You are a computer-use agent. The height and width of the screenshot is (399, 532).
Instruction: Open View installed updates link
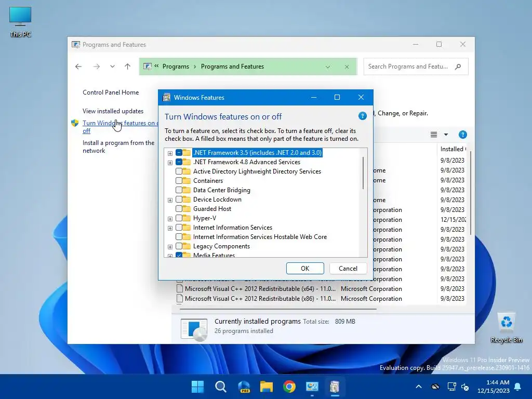(113, 111)
